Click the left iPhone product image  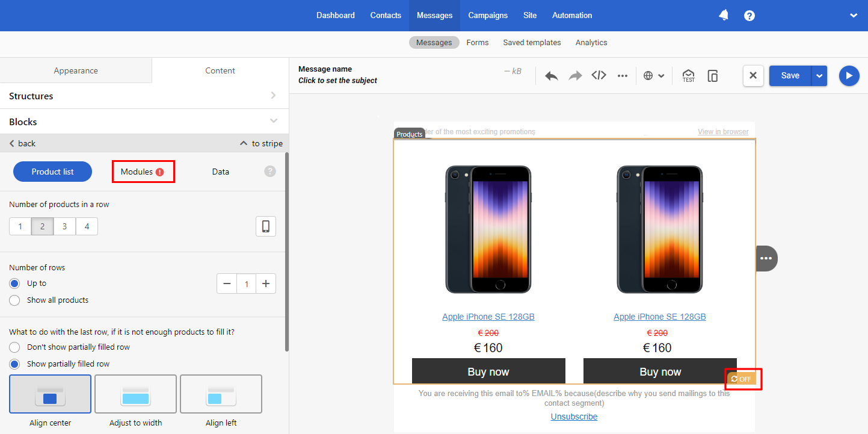click(x=488, y=229)
